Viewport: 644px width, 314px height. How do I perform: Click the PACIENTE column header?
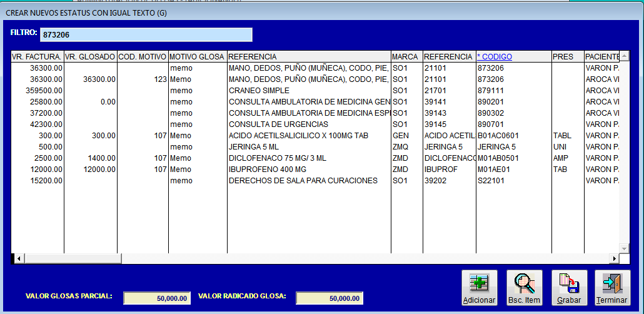[x=601, y=57]
